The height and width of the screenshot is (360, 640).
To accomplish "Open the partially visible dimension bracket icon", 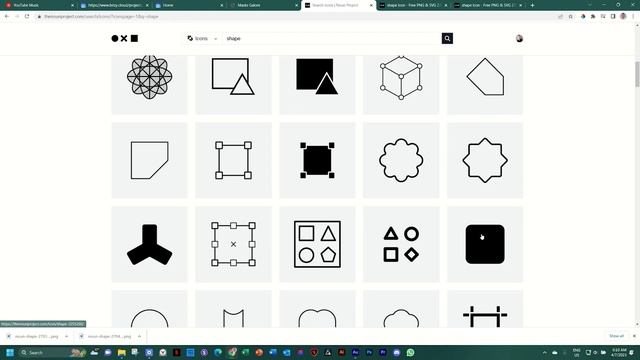I will 485,317.
